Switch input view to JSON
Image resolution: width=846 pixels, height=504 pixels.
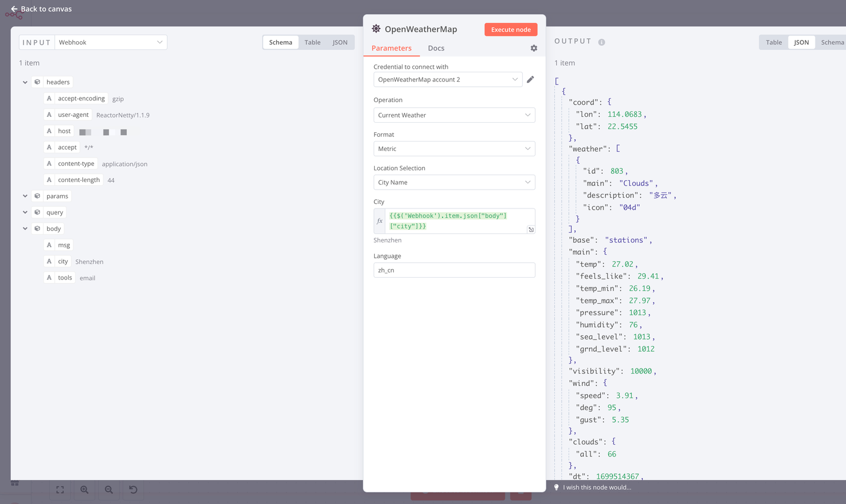point(340,42)
